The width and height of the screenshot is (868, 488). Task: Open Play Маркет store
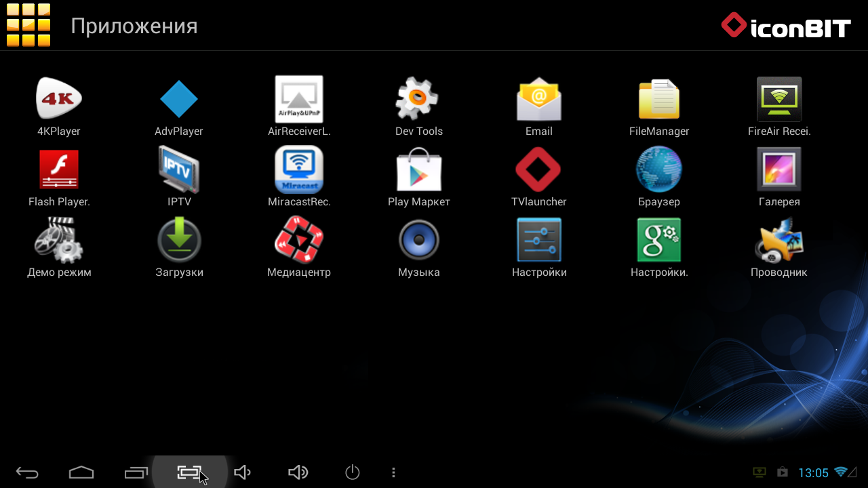(418, 169)
